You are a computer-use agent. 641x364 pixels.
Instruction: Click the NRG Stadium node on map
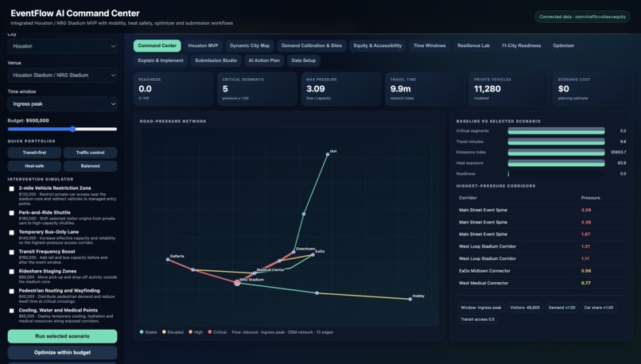(237, 283)
